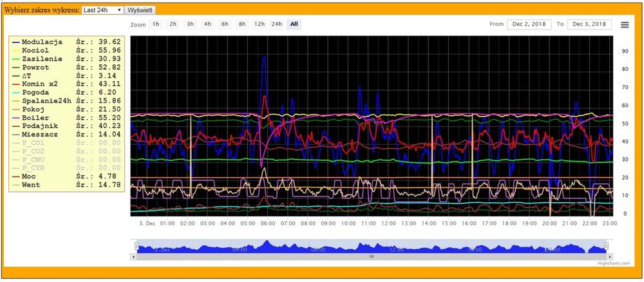Click the horizontal scrollbar thumb
Image resolution: width=644 pixels, height=282 pixels.
(x=371, y=256)
